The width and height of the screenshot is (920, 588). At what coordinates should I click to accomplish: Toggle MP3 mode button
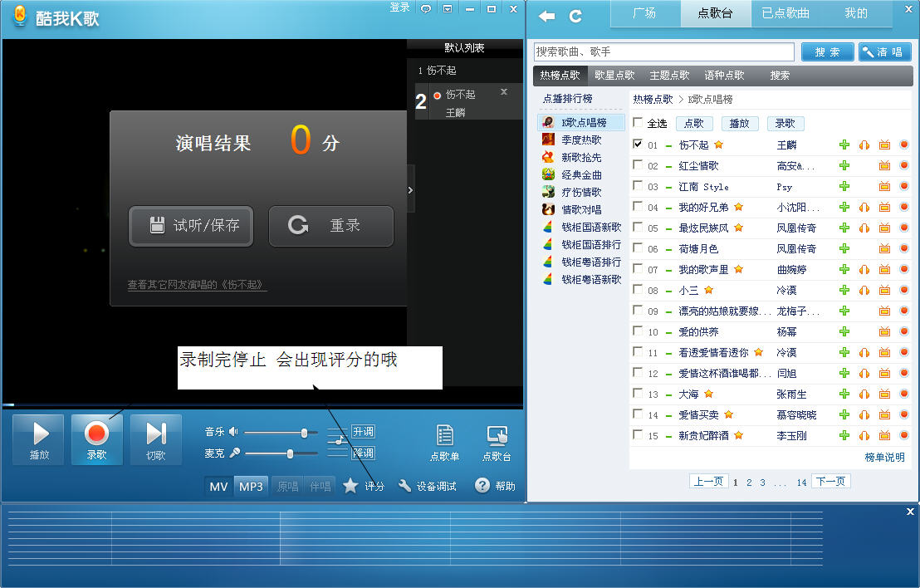click(251, 486)
